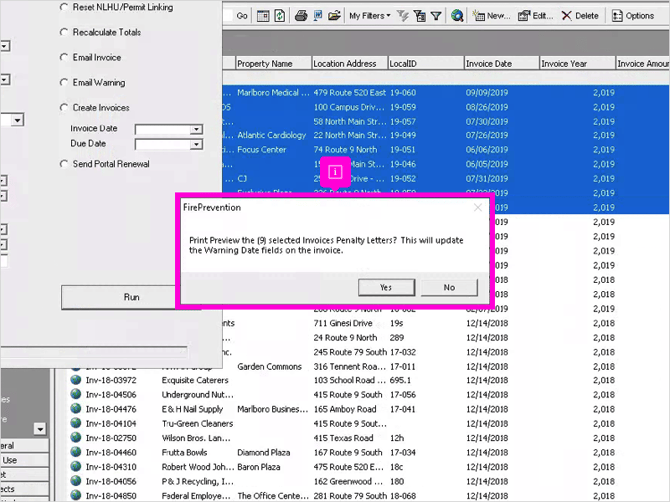Select the Recalculate Totals radio option
Image resolution: width=670 pixels, height=502 pixels.
coord(64,32)
